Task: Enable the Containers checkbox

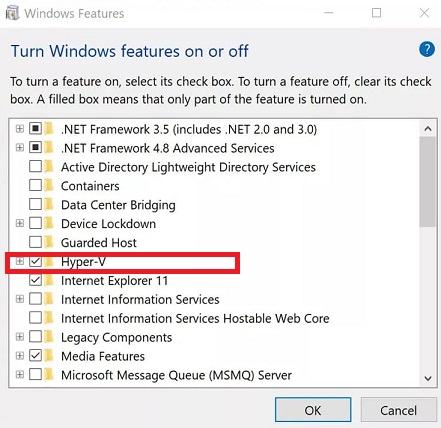Action: pyautogui.click(x=35, y=185)
